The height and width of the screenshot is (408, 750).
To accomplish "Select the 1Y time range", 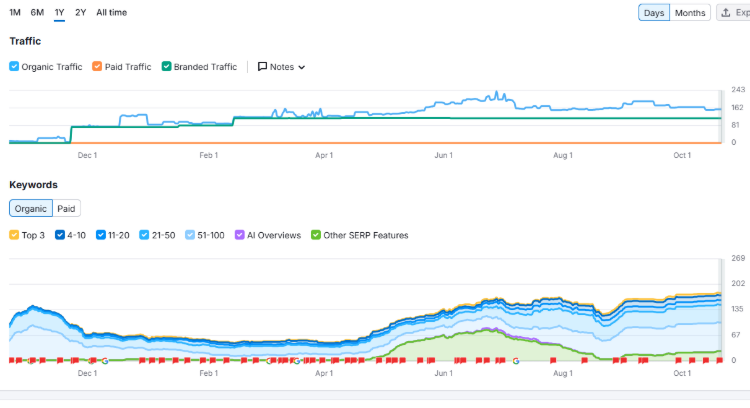I will pyautogui.click(x=59, y=12).
